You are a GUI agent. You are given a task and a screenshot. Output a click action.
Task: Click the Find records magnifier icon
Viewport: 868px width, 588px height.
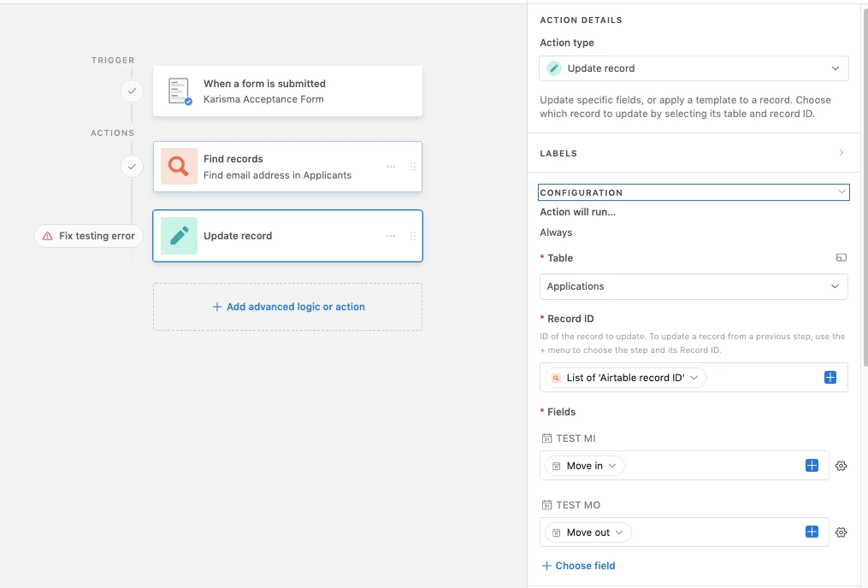(179, 167)
